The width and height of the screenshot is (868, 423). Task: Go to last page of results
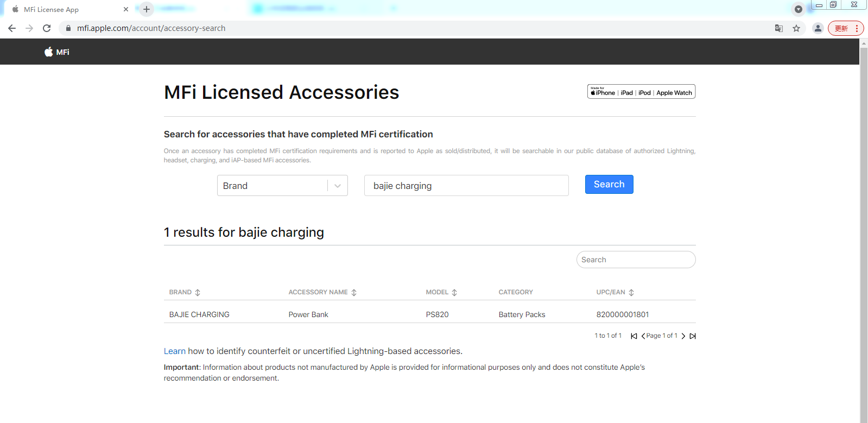pyautogui.click(x=693, y=336)
